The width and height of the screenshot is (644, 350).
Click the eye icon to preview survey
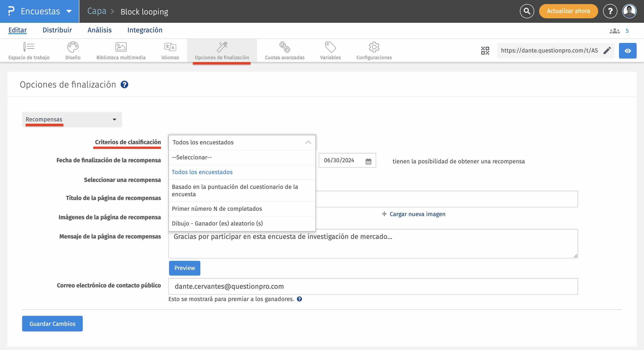pyautogui.click(x=627, y=51)
